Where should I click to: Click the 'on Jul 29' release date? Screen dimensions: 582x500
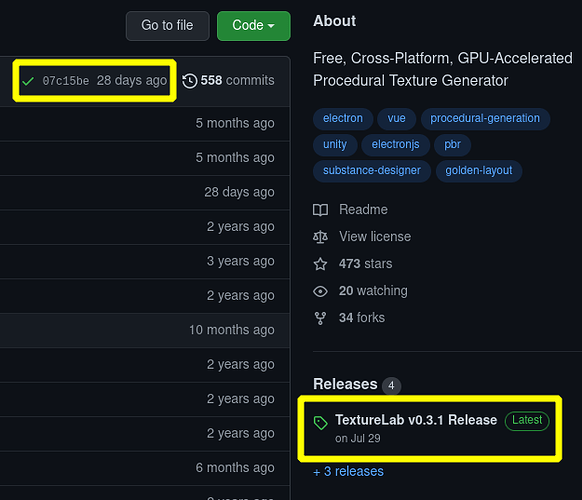358,438
